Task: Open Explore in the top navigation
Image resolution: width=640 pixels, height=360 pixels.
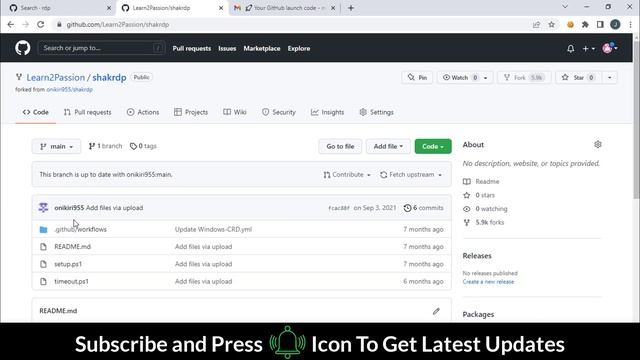Action: click(x=299, y=48)
